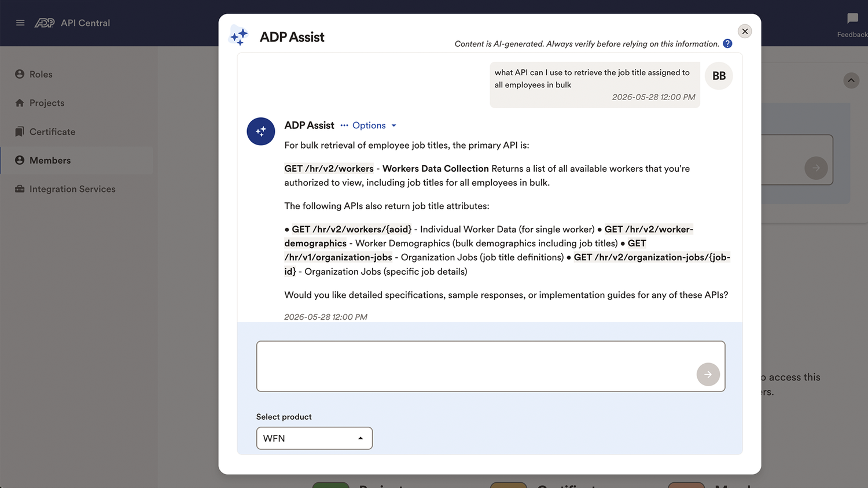The image size is (868, 488).
Task: Click the API Central title
Action: click(85, 23)
